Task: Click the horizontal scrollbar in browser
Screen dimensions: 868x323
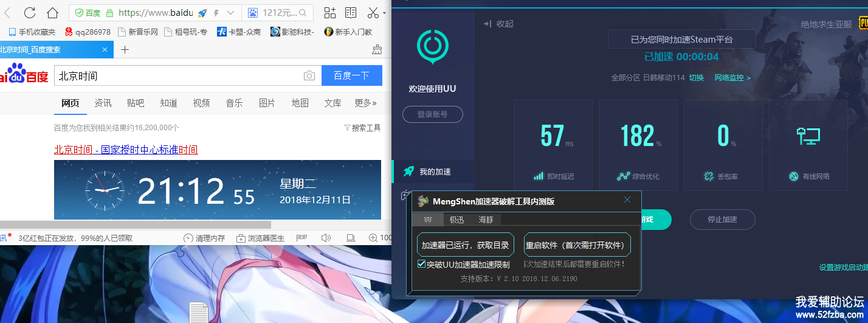Action: 136,224
